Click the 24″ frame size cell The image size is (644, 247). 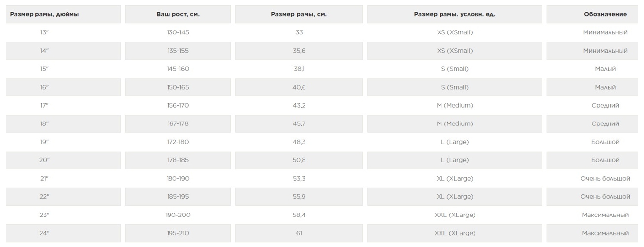(x=44, y=233)
